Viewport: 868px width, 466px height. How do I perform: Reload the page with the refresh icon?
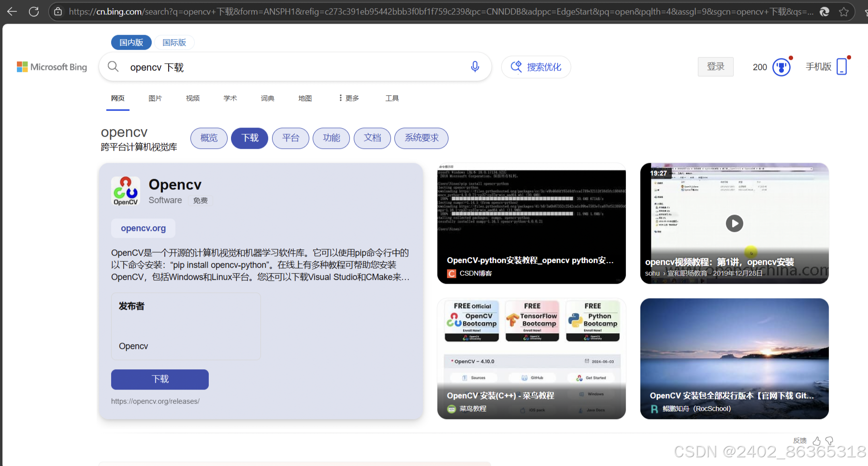click(34, 12)
